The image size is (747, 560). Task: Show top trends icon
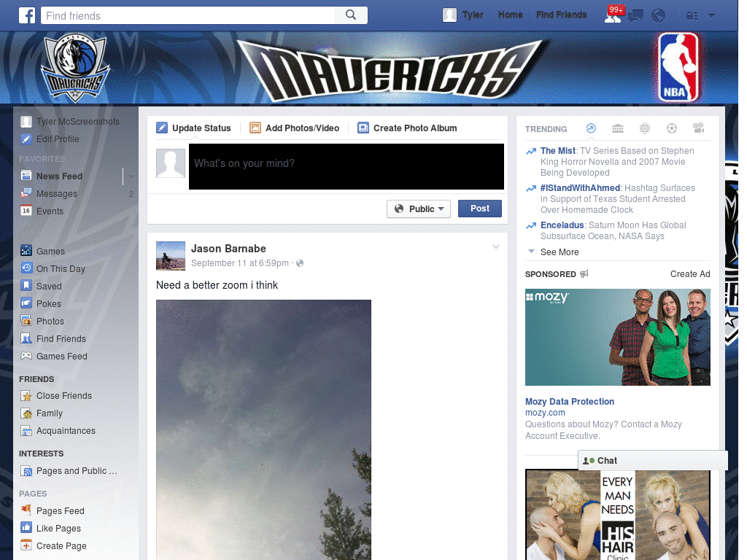coord(591,128)
